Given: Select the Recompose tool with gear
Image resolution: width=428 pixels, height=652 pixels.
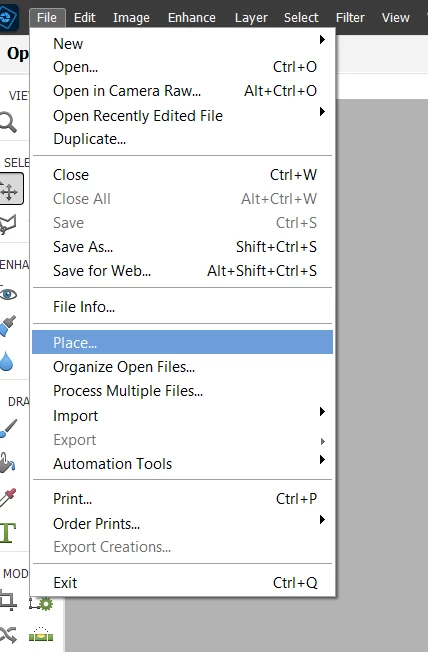Looking at the screenshot, I should click(41, 603).
